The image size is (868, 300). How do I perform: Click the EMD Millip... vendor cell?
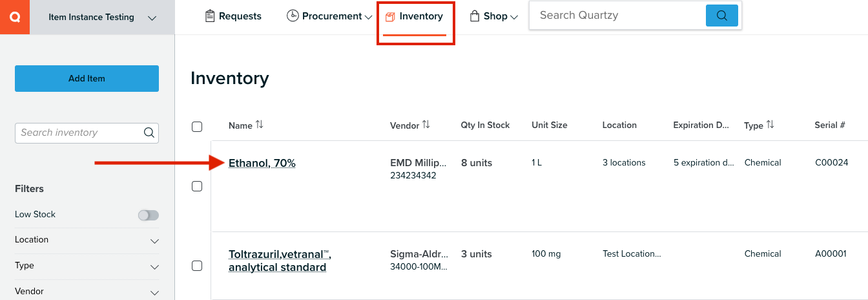[x=419, y=163]
